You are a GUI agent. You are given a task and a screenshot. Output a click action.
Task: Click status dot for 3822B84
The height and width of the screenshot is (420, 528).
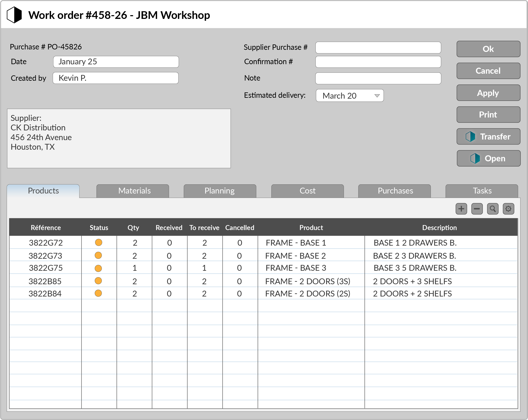pos(98,293)
